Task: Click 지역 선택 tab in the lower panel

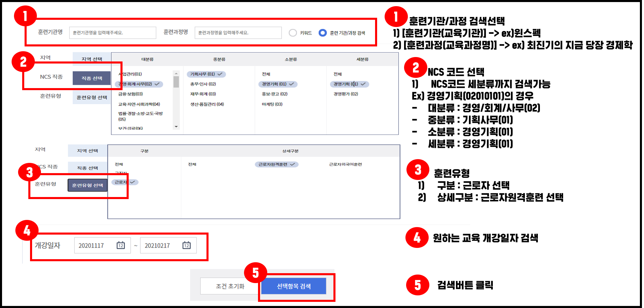Action: pos(88,151)
